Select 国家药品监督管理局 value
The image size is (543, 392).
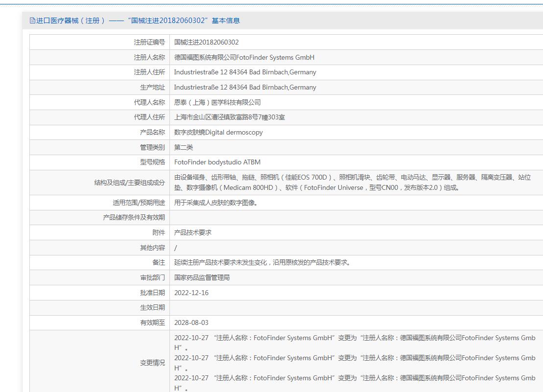[x=202, y=278]
